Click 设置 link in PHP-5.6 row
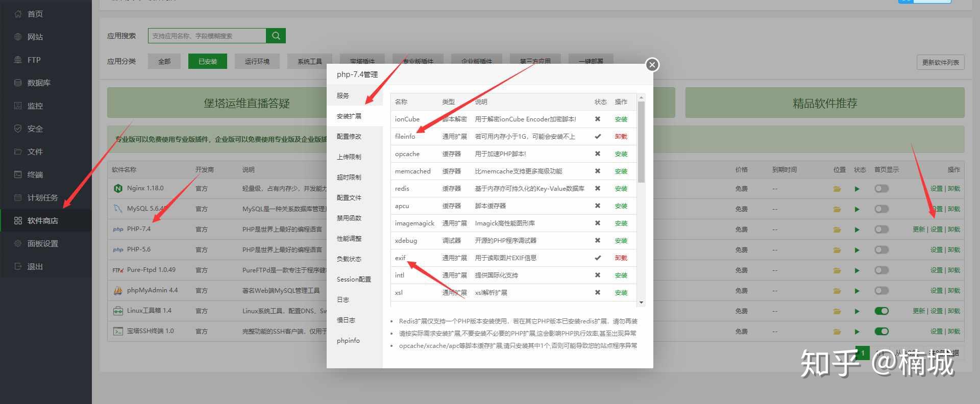This screenshot has height=404, width=980. click(936, 250)
